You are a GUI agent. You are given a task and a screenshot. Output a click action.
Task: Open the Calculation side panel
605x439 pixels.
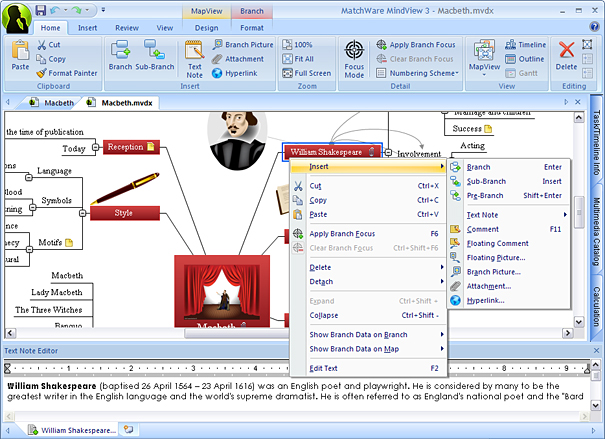click(x=597, y=306)
